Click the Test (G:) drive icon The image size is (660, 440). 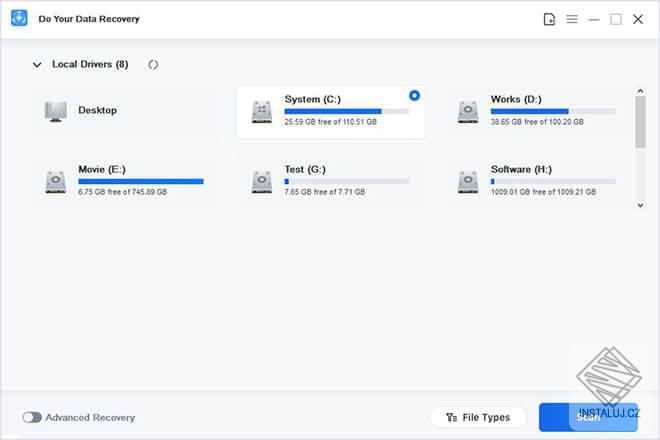[x=261, y=182]
